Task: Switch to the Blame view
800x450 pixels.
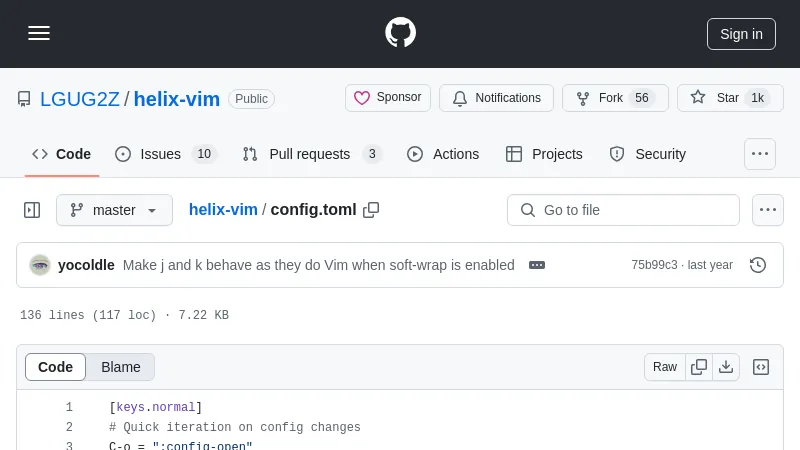Action: 121,367
